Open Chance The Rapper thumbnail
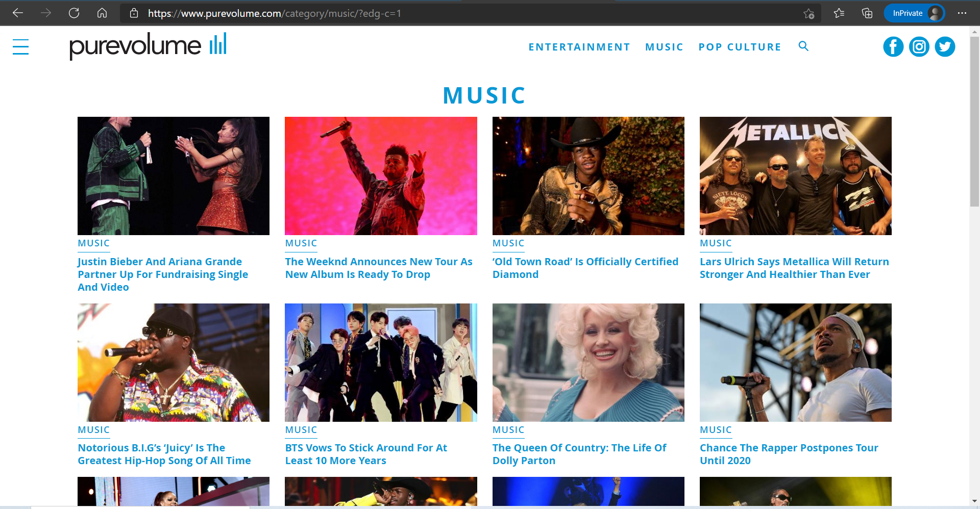 tap(796, 363)
